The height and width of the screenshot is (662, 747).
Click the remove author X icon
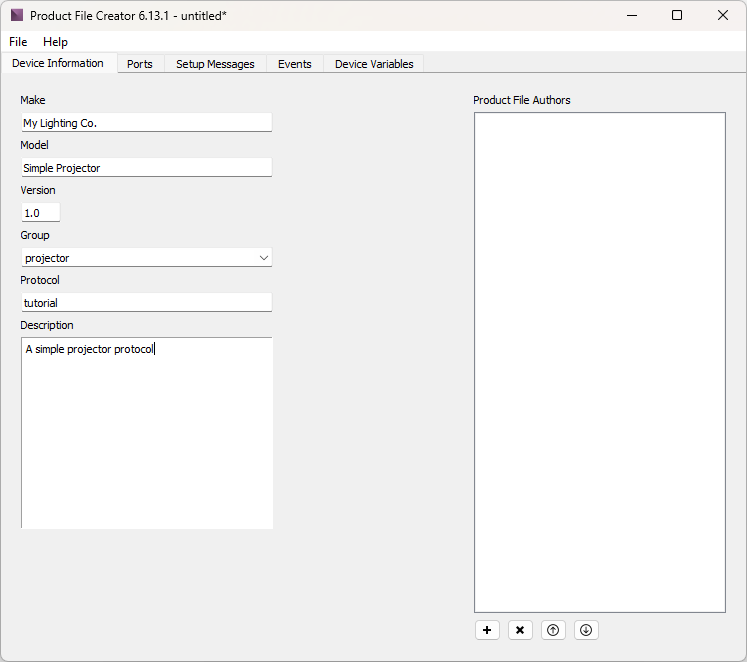pyautogui.click(x=520, y=630)
